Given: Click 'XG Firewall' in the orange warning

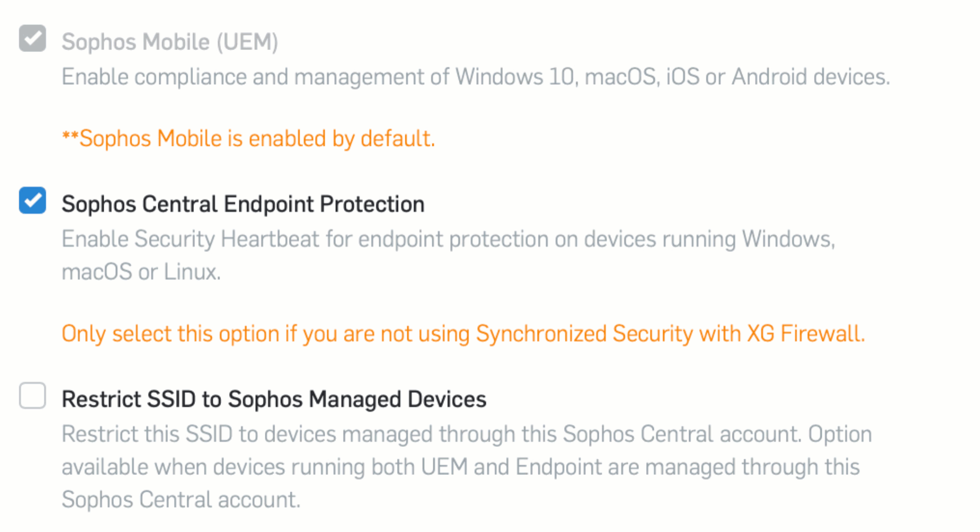Looking at the screenshot, I should click(805, 334).
